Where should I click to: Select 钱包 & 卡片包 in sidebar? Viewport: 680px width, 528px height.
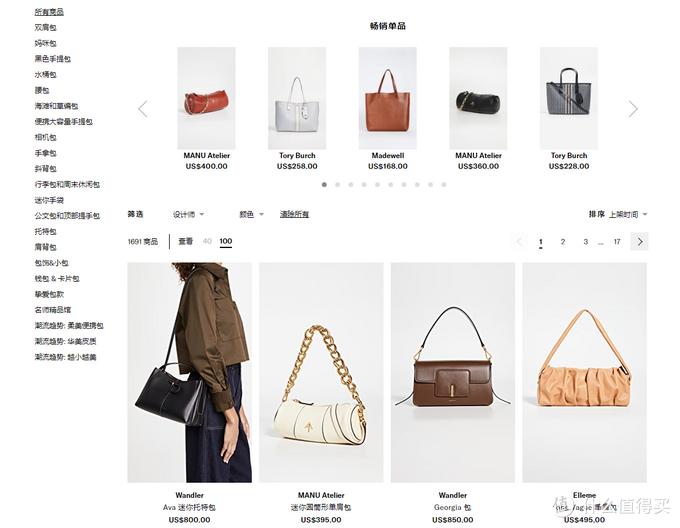coord(57,278)
